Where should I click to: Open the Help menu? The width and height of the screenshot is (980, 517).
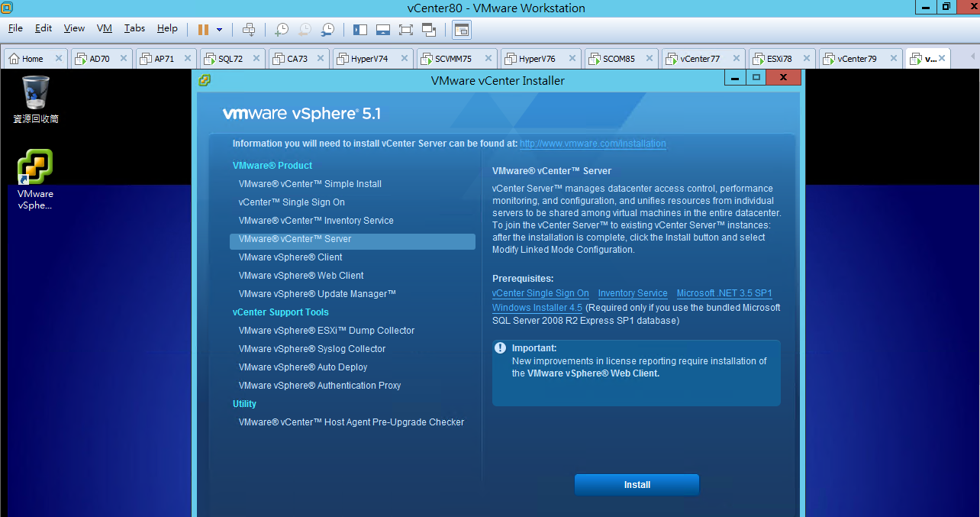[x=167, y=28]
